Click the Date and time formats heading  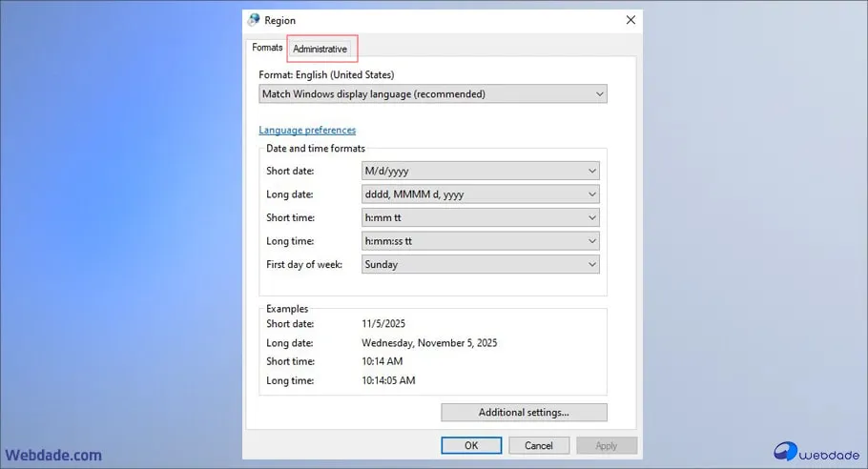point(316,148)
